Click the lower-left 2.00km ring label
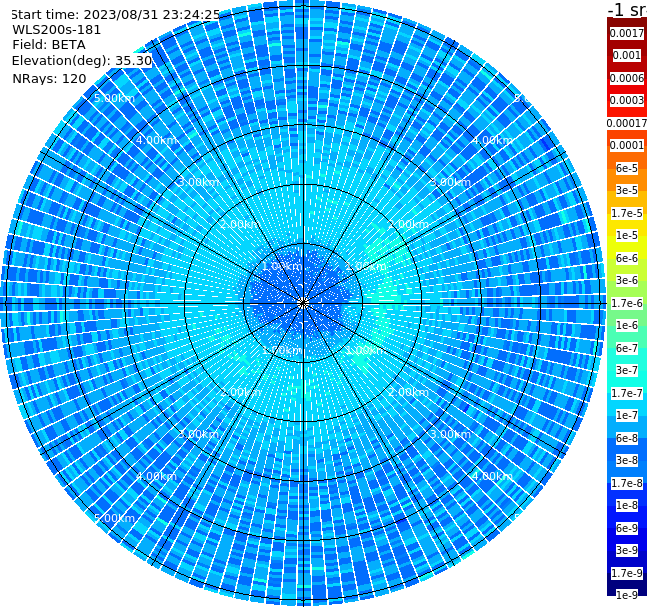Screen dimensions: 647x607 [x=241, y=392]
